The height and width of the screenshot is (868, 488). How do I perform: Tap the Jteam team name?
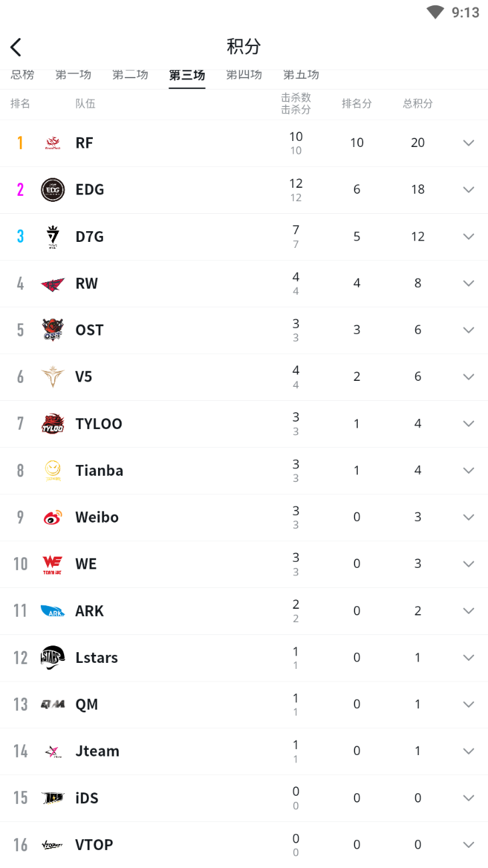[97, 751]
